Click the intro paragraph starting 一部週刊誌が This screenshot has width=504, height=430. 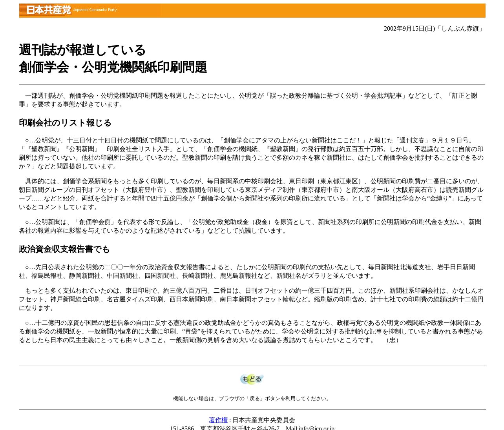tap(251, 100)
